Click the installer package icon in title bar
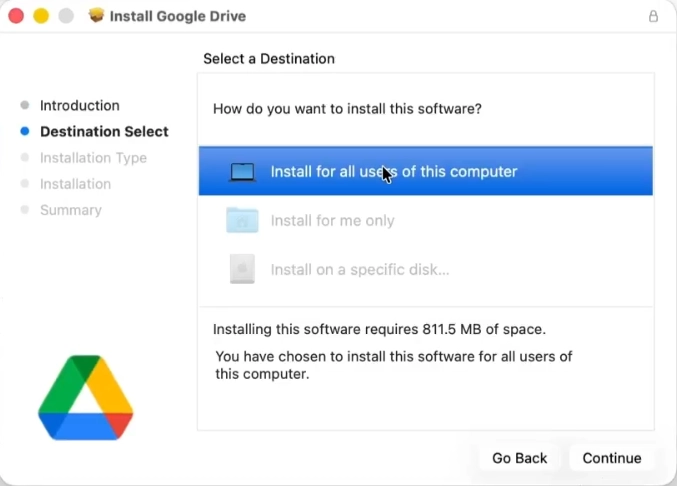 96,16
